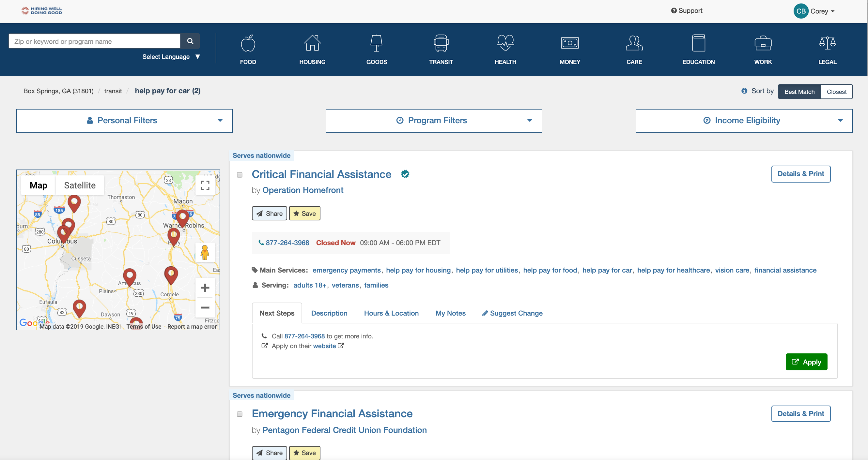
Task: Open the Care category
Action: click(634, 50)
